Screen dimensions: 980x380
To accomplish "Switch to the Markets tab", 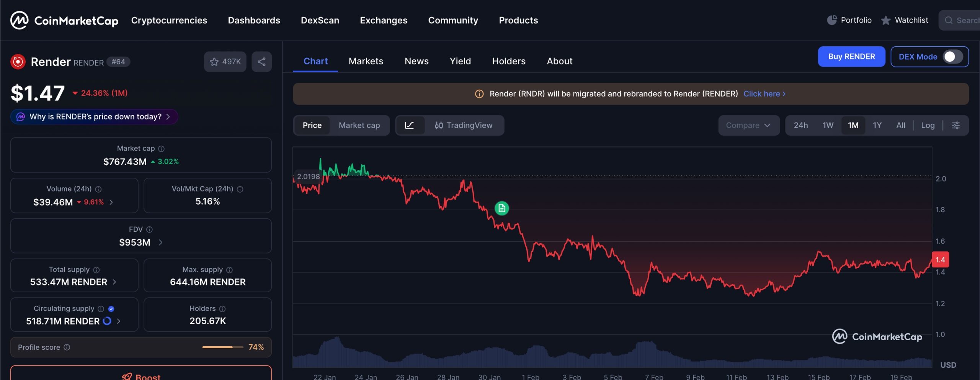I will point(366,61).
